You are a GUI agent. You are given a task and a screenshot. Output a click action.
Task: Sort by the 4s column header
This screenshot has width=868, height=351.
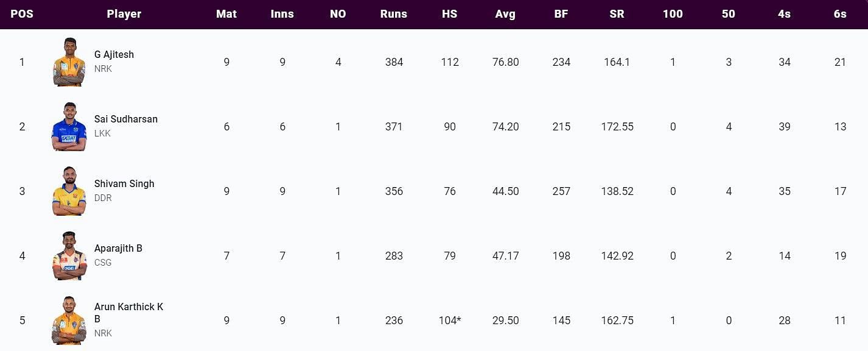(784, 14)
